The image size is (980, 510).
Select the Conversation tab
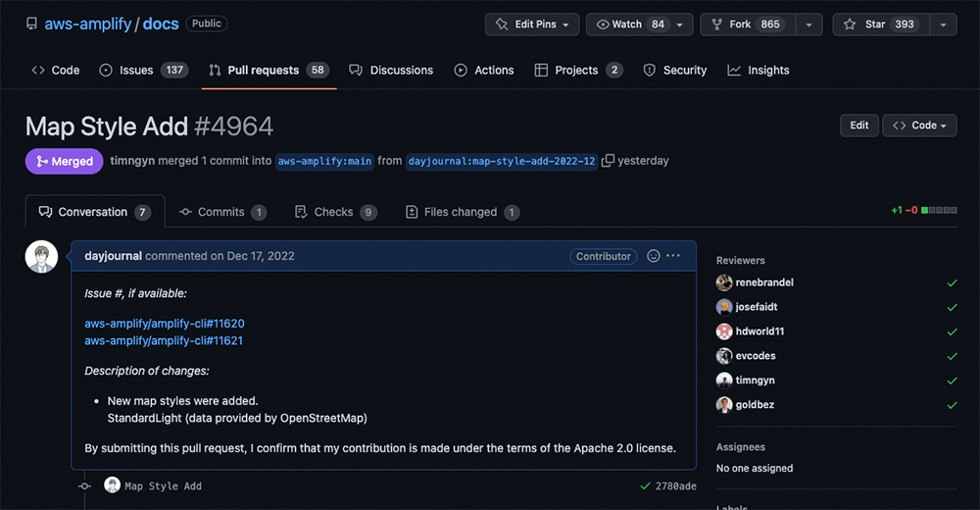(x=95, y=212)
